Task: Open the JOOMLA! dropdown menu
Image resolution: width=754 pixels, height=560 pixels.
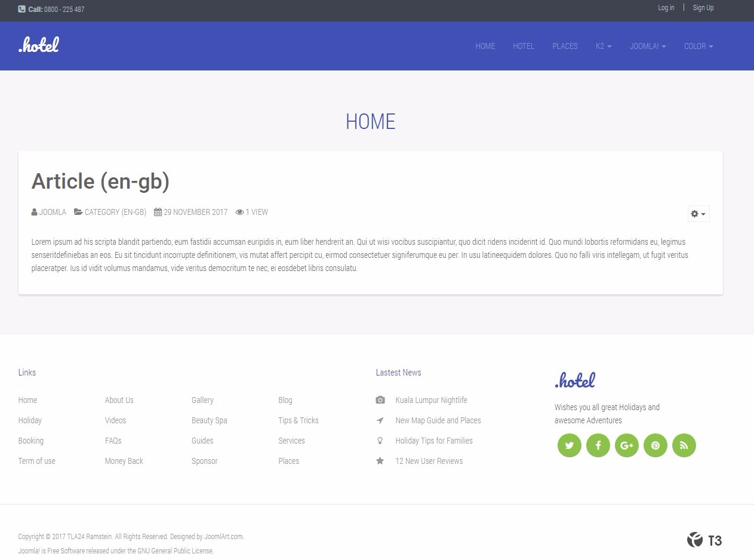Action: (x=648, y=46)
